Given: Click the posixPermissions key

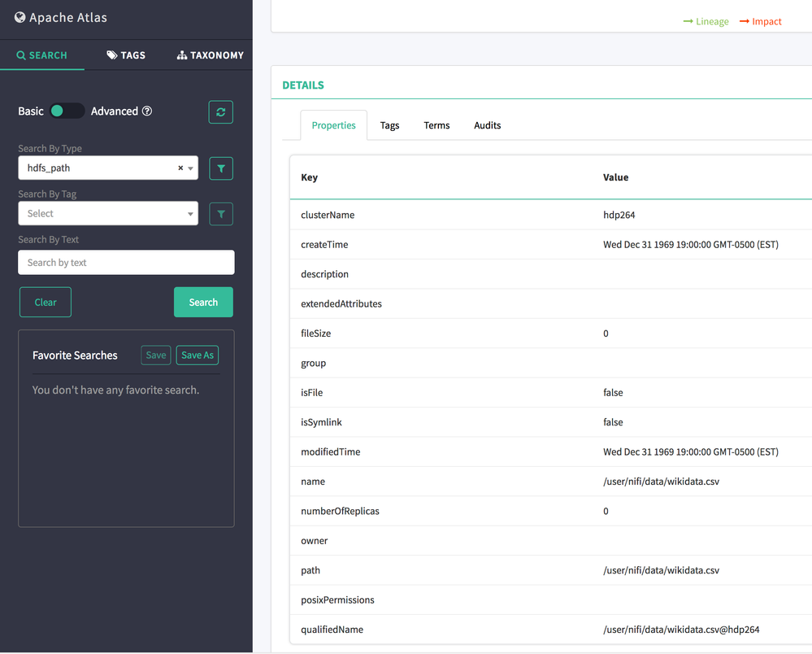Looking at the screenshot, I should (337, 600).
